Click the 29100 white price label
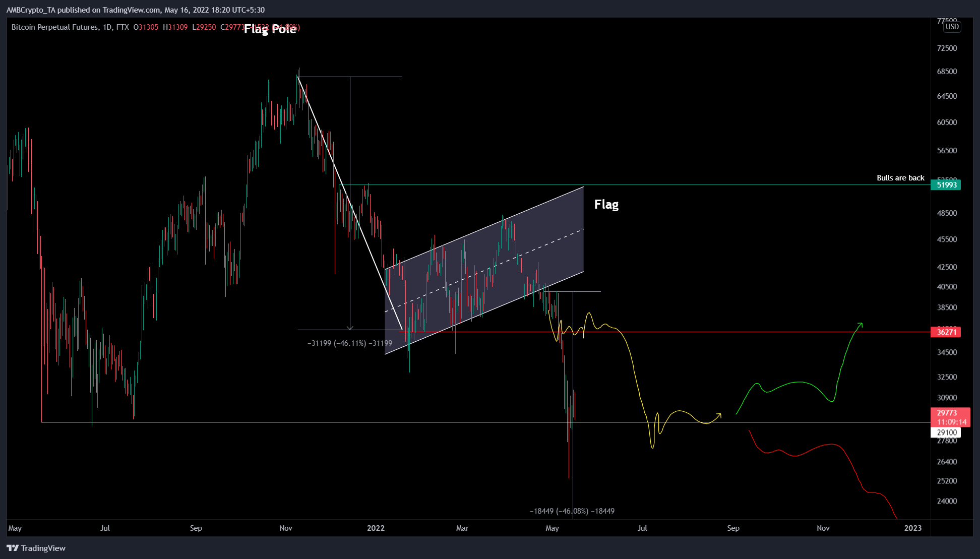Viewport: 980px width, 559px height. tap(946, 432)
